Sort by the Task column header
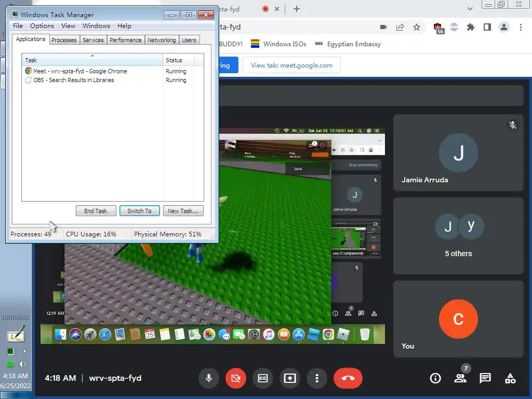The image size is (532, 399). pos(92,60)
